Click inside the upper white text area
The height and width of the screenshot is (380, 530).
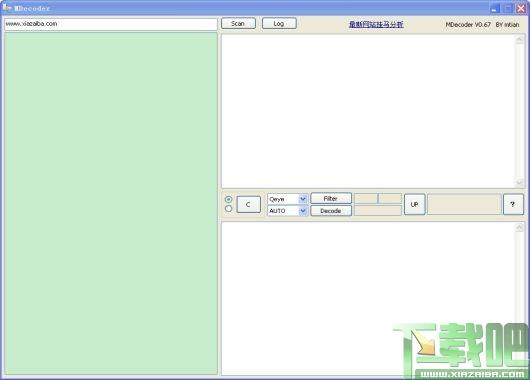[x=368, y=111]
